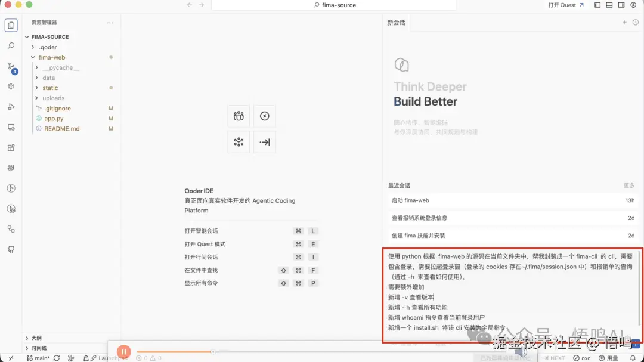Open Run and Debug icon in sidebar
Screen dimensions: 644x362
(11, 107)
